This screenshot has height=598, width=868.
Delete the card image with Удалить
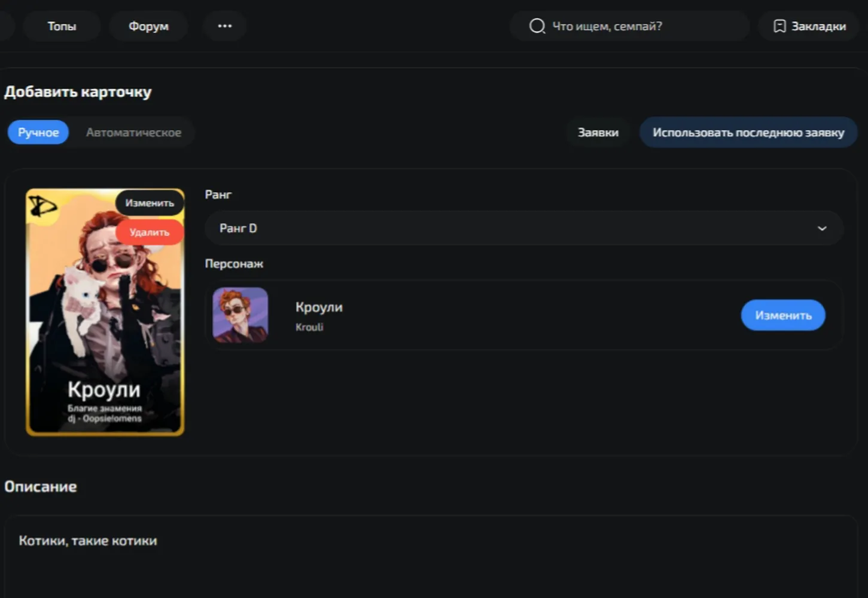click(150, 232)
